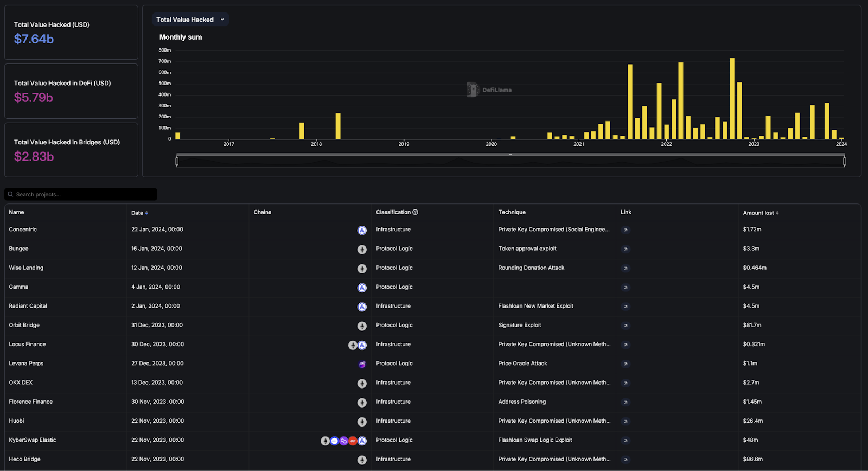Click the Classification help question mark icon
Viewport: 868px width, 471px height.
[x=415, y=212]
